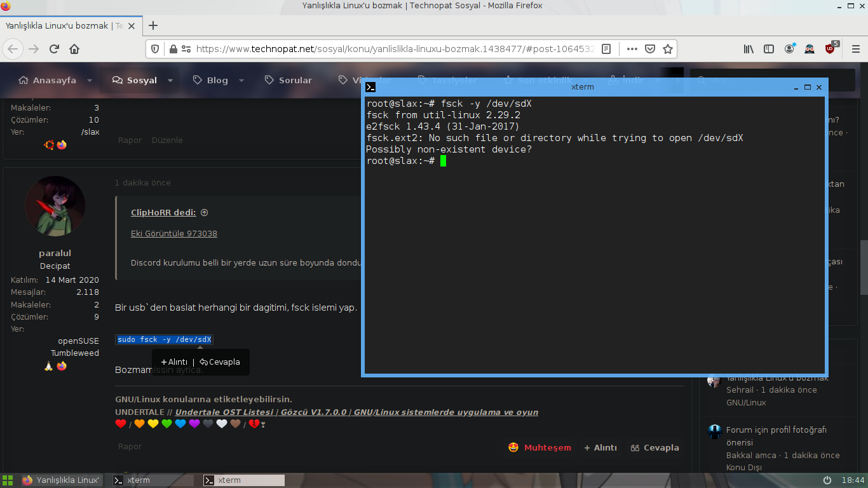The height and width of the screenshot is (488, 868).
Task: Open the tracking protection shield panel
Action: (x=155, y=49)
